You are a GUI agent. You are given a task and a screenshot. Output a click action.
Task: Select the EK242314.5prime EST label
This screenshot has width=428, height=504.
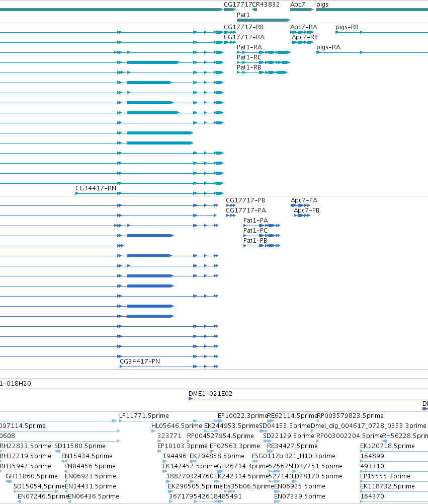(241, 476)
